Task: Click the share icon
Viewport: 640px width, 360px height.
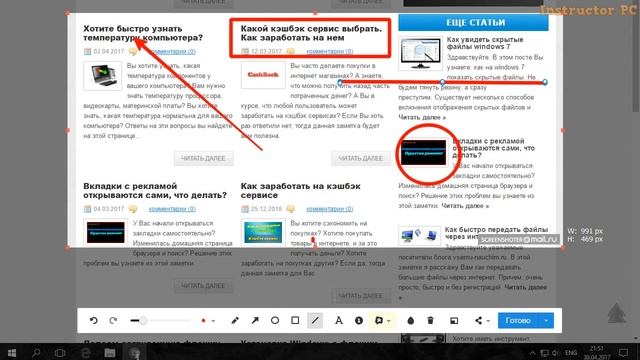Action: (x=478, y=320)
